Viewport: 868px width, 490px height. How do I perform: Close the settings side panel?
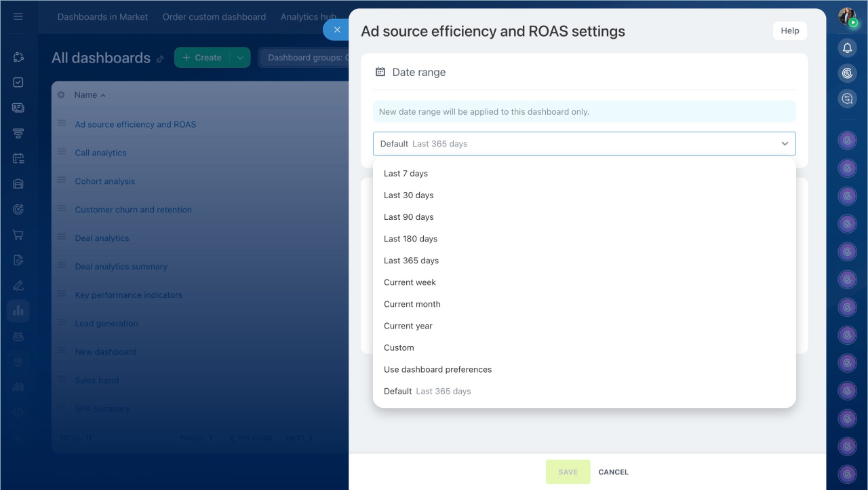337,30
